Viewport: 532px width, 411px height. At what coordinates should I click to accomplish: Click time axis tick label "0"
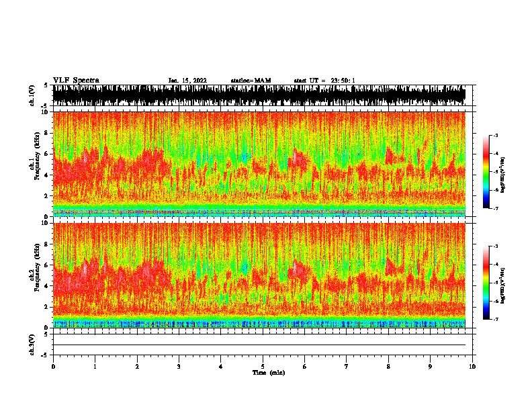pyautogui.click(x=53, y=367)
